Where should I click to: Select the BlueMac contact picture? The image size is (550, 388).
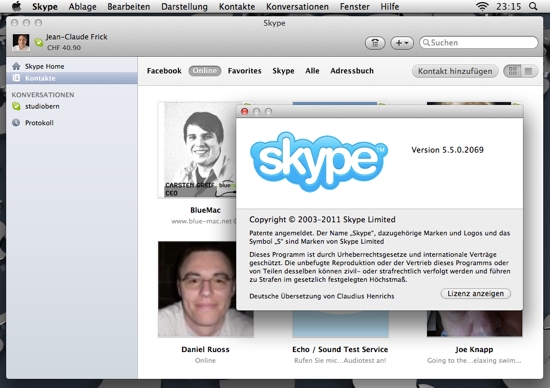coord(197,150)
